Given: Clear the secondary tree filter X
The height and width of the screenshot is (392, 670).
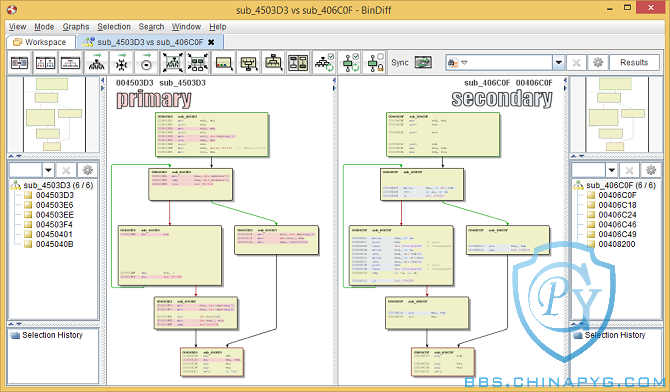Looking at the screenshot, I should point(629,170).
